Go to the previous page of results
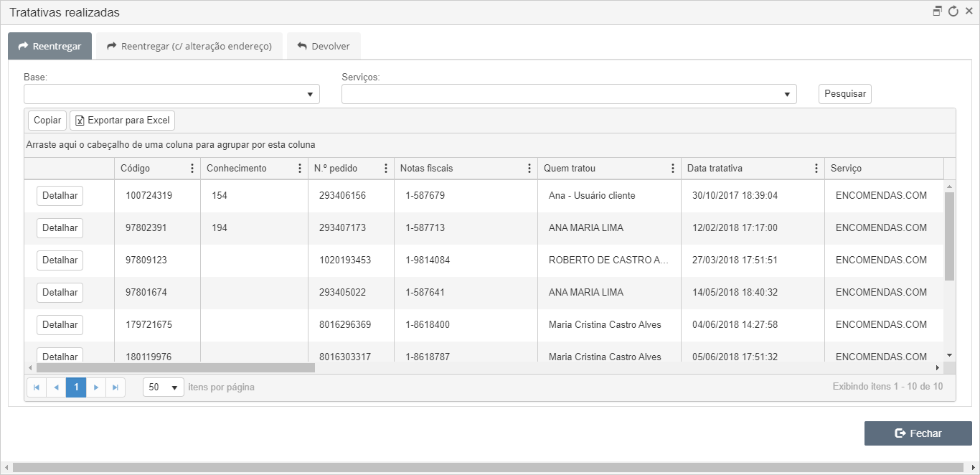This screenshot has width=980, height=475. (x=56, y=387)
